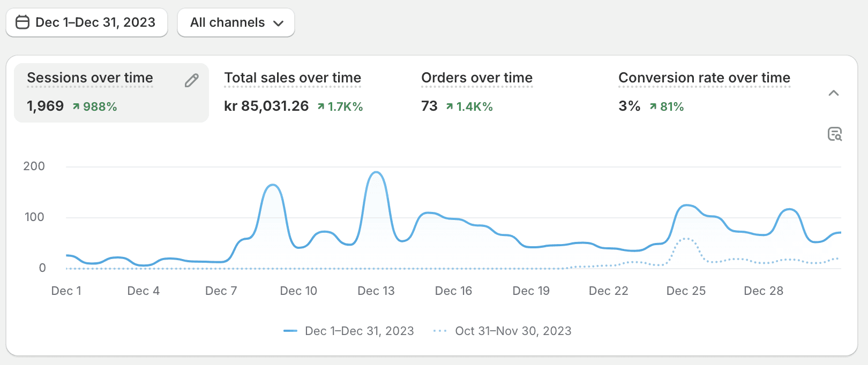Toggle the Oct 31–Nov 30, 2023 legend series
The width and height of the screenshot is (868, 365).
502,331
